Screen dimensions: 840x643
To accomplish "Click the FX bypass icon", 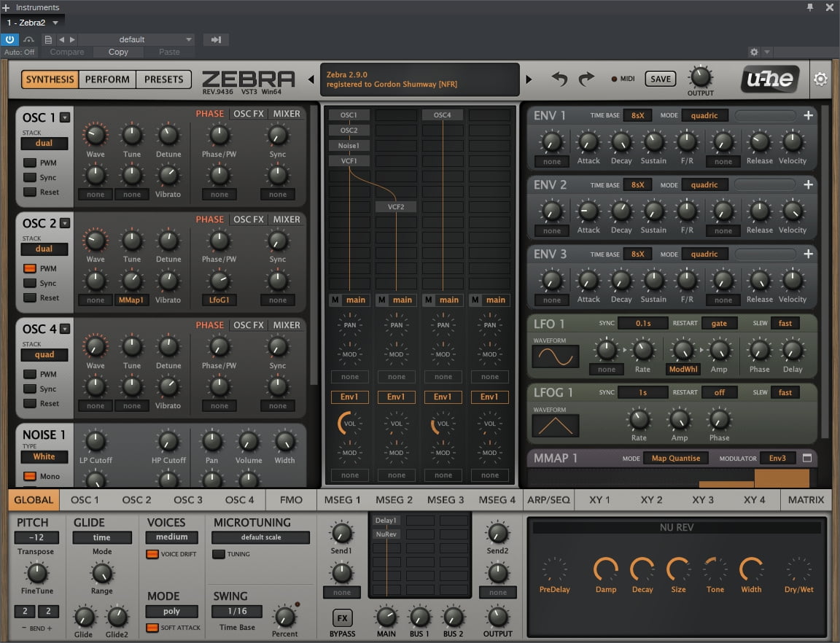I will tap(342, 617).
